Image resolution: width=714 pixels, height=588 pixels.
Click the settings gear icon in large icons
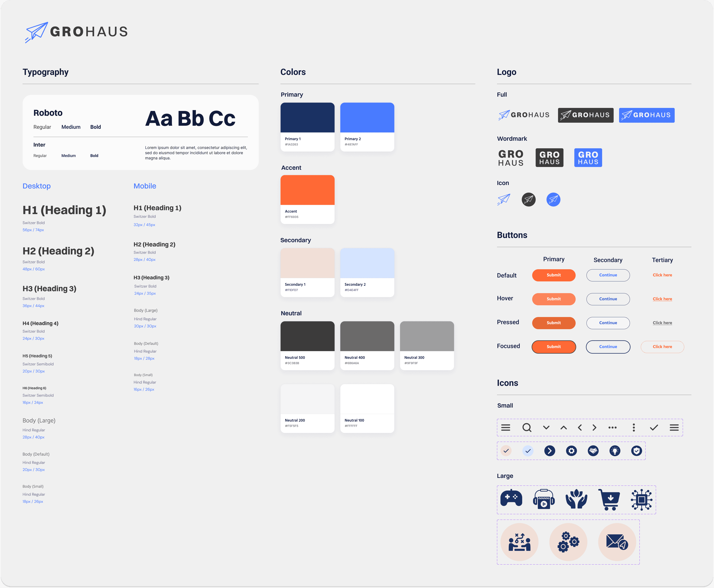568,541
